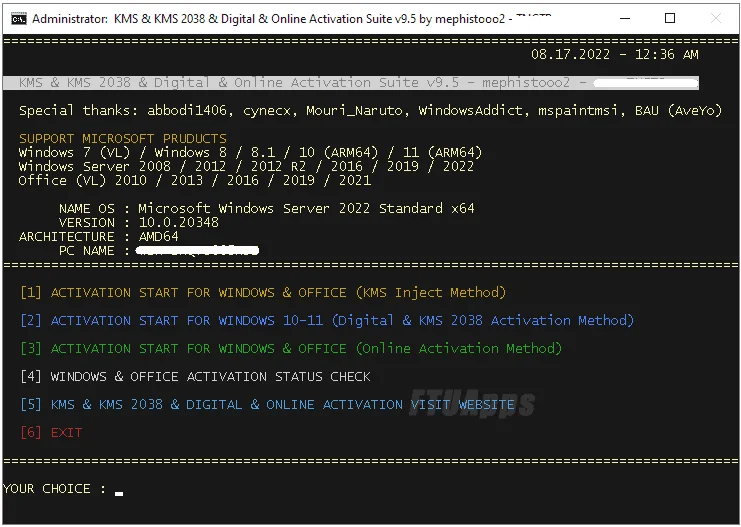The width and height of the screenshot is (741, 527).
Task: Click option [4] Activation Status Check
Action: click(195, 377)
